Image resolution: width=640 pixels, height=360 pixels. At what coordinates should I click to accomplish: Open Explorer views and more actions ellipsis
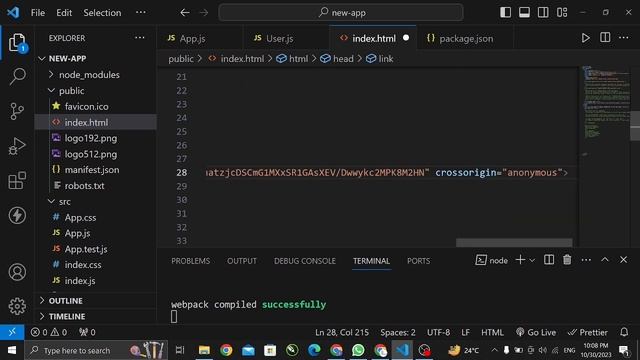tap(140, 38)
